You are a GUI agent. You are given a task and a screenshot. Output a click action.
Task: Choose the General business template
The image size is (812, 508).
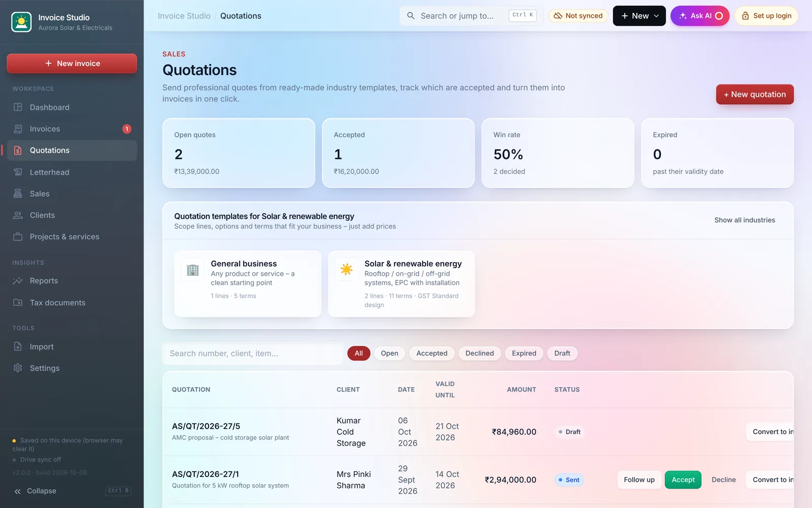point(248,283)
